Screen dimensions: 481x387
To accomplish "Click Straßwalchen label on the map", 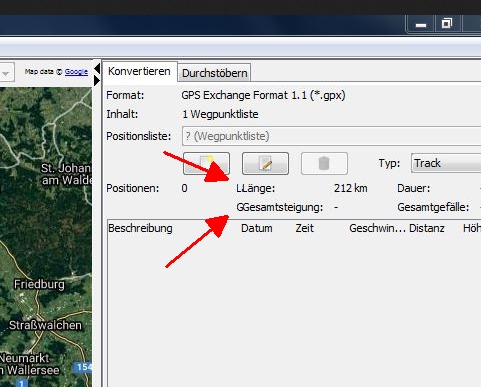I will [x=45, y=325].
